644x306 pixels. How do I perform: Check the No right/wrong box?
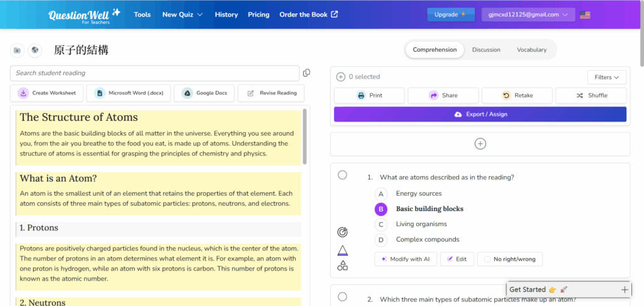487,259
